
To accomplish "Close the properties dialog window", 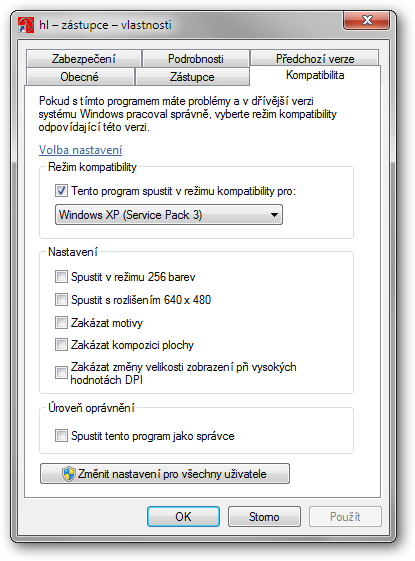I will [366, 20].
